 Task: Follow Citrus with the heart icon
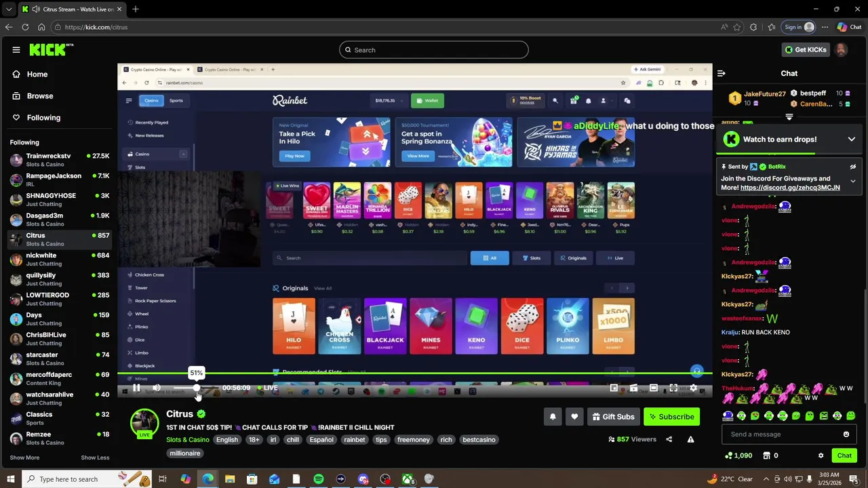tap(574, 417)
